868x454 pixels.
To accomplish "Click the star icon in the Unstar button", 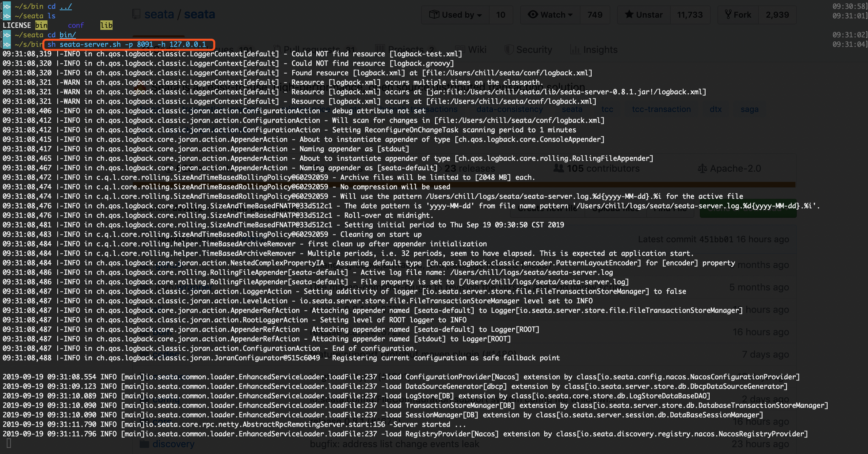I will (629, 15).
